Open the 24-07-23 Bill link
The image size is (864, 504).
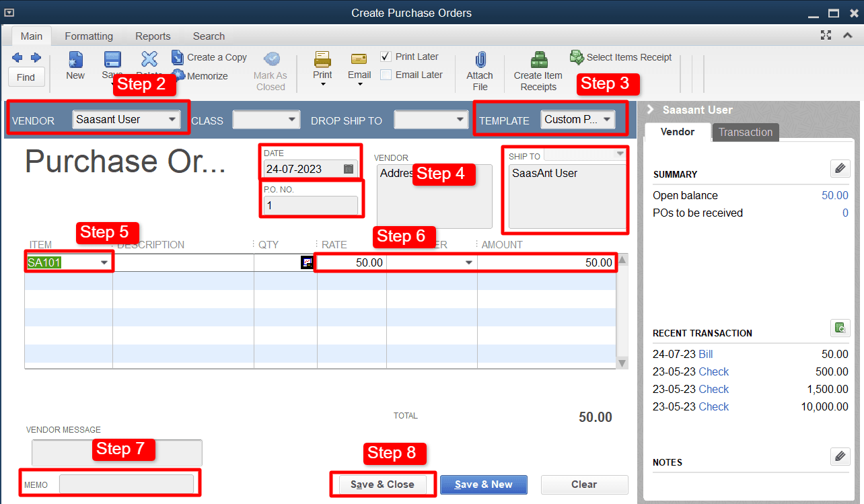pos(706,354)
